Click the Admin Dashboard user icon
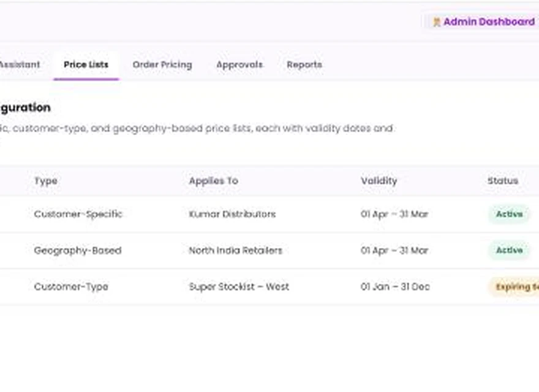This screenshot has width=539, height=392. pyautogui.click(x=437, y=22)
